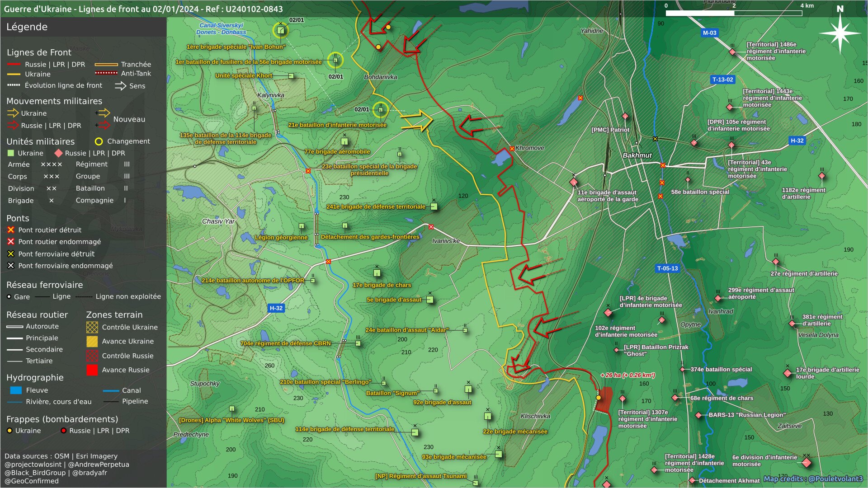Select H-32 road shield south of Chasiv Yar
This screenshot has height=488, width=868.
pos(276,308)
